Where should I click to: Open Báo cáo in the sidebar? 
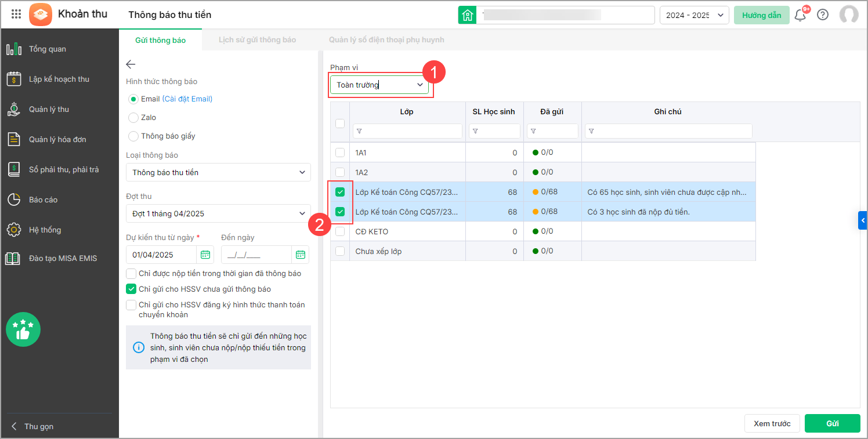[x=59, y=200]
